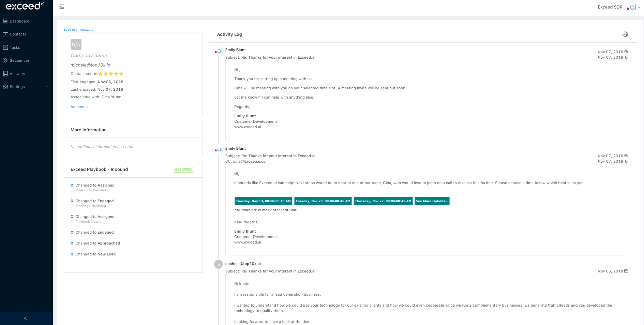Open the Exceed SDR user dropdown
Image resolution: width=644 pixels, height=325 pixels.
coord(619,7)
